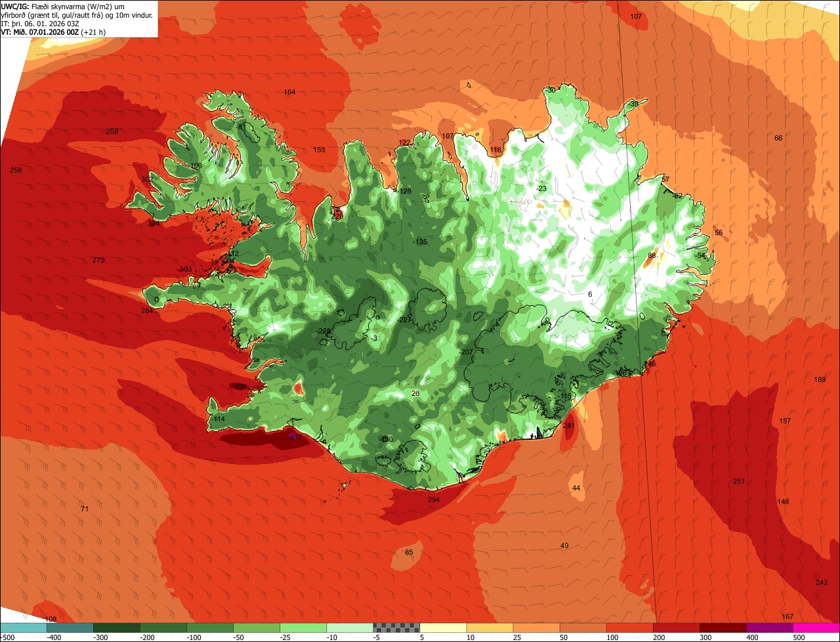The height and width of the screenshot is (642, 840).
Task: Click the value 6 in eastern interior
Action: pyautogui.click(x=590, y=295)
